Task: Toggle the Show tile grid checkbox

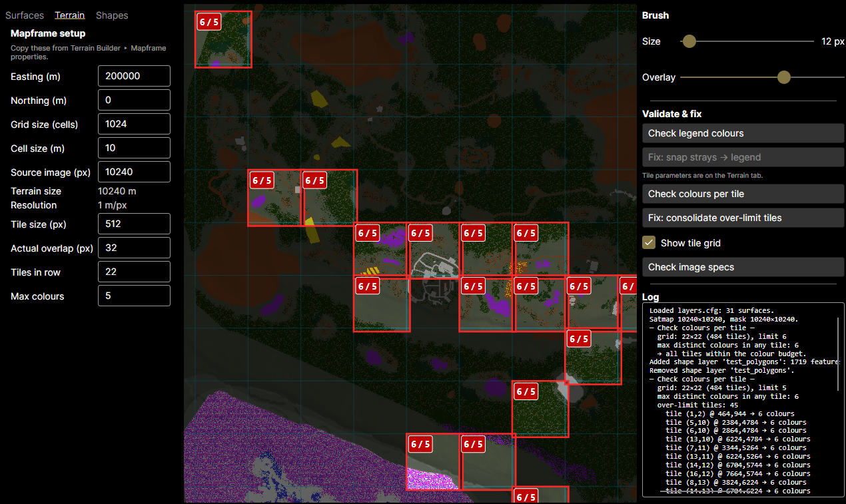Action: (x=648, y=242)
